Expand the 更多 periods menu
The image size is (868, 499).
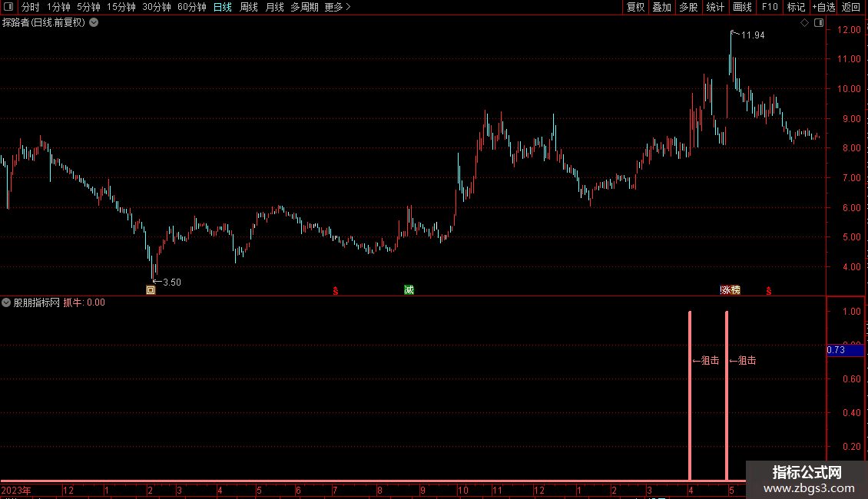coord(338,7)
